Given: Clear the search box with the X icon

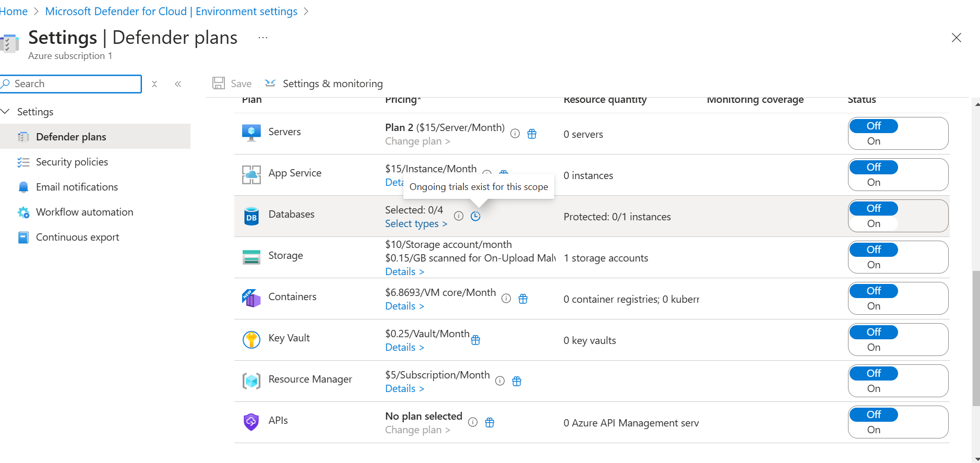Looking at the screenshot, I should [x=154, y=84].
